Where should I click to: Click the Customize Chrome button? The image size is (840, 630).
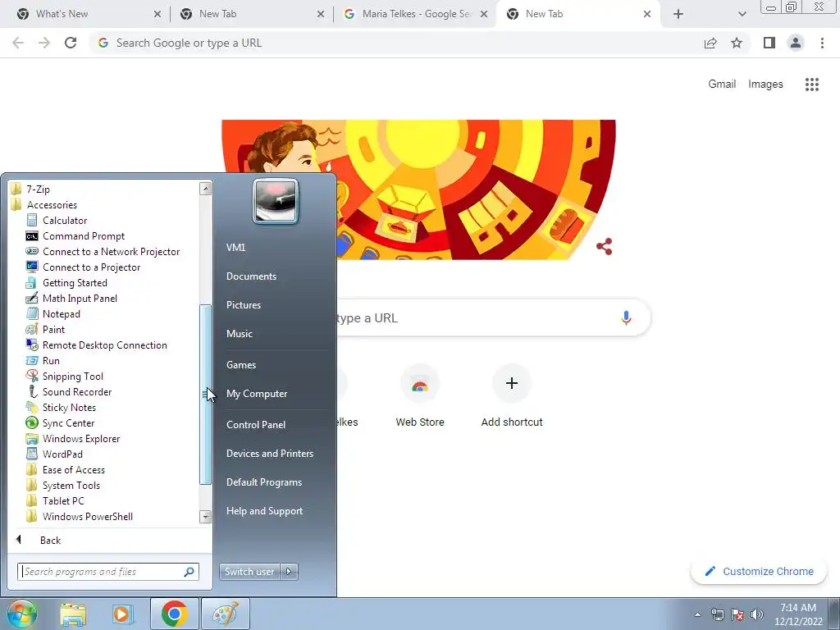759,572
